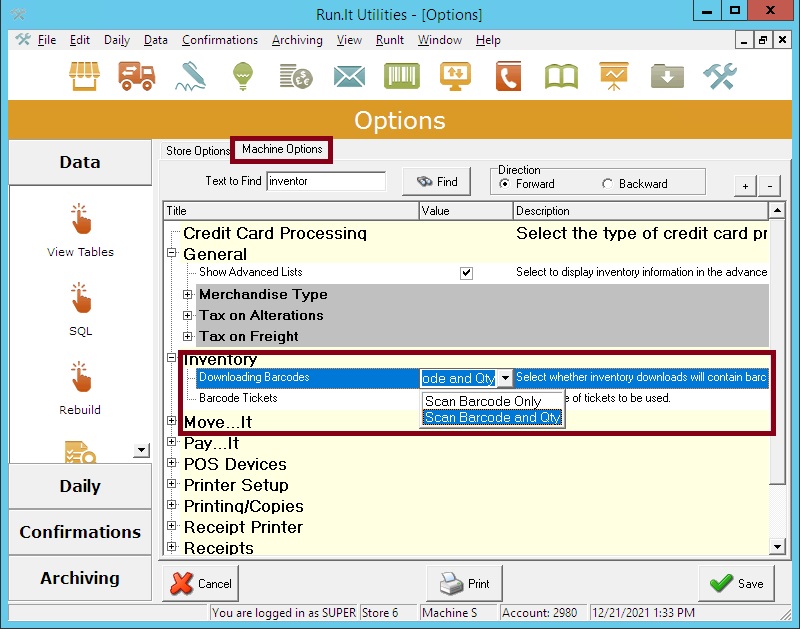Screen dimensions: 800x629
Task: Collapse the General tree section
Action: click(x=172, y=253)
